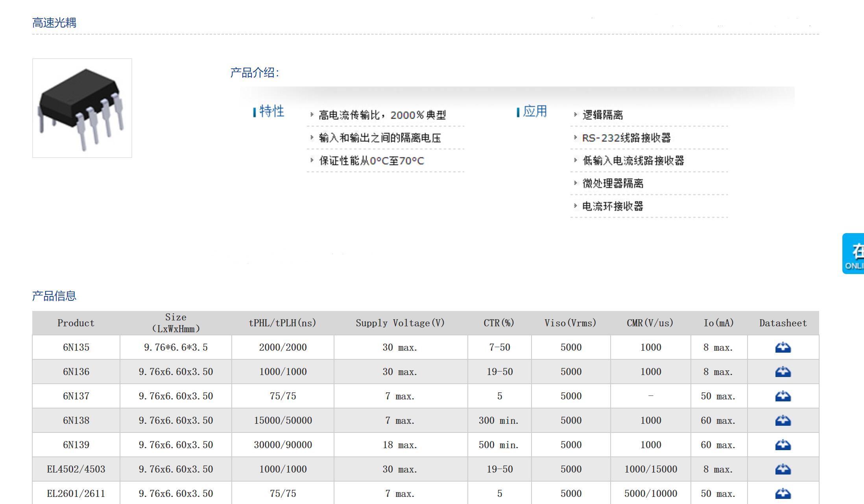Click the Datasheet column header
864x504 pixels.
click(x=783, y=323)
